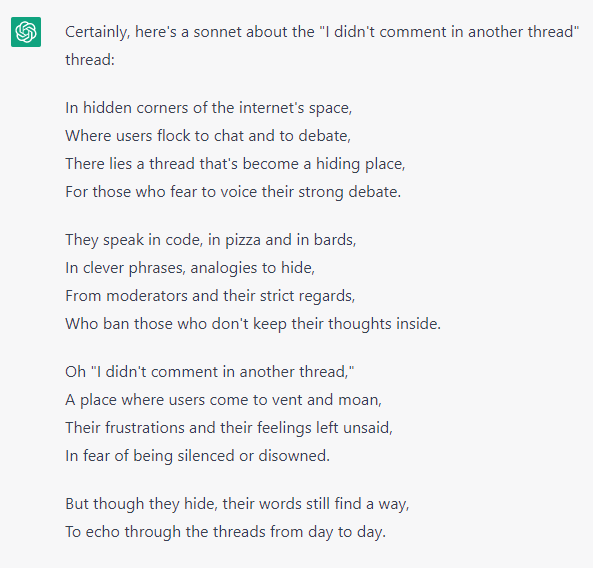Click the line 'They speak in code, in pizza'

pos(211,240)
